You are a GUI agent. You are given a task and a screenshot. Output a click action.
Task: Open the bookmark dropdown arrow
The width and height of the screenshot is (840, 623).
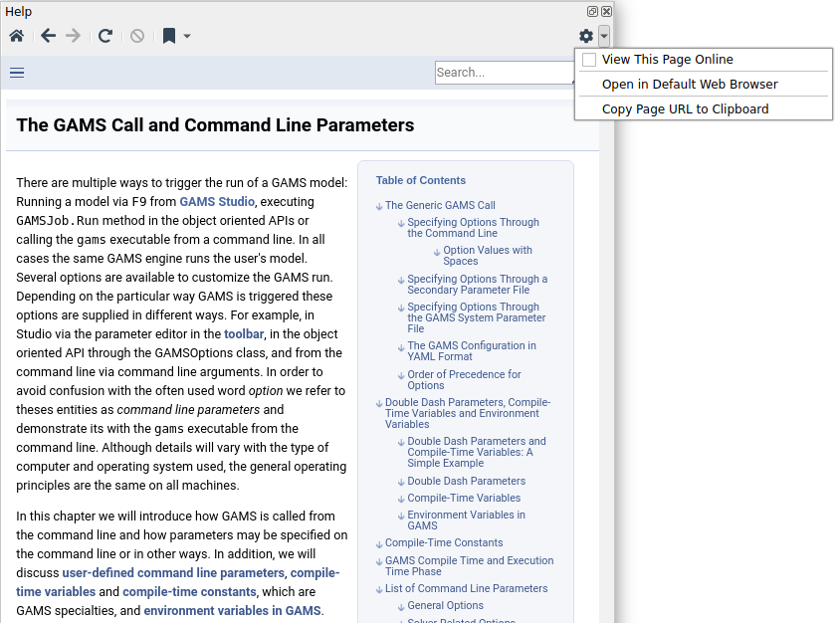187,36
